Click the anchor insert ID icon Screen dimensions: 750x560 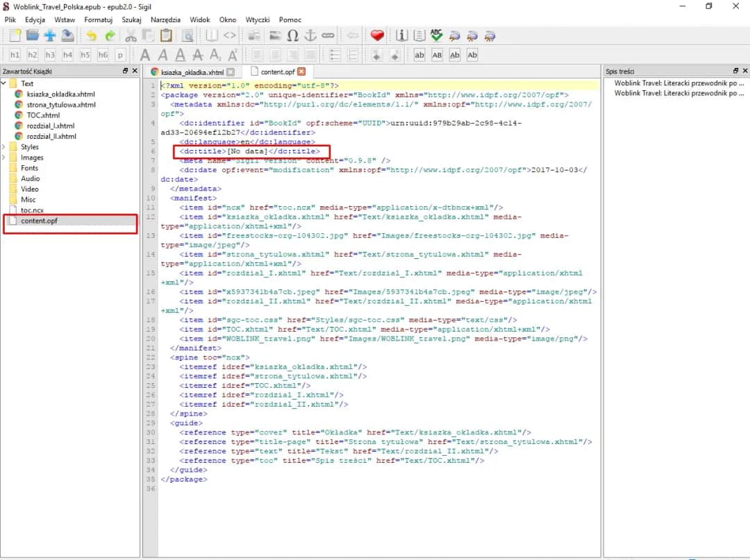(x=310, y=35)
